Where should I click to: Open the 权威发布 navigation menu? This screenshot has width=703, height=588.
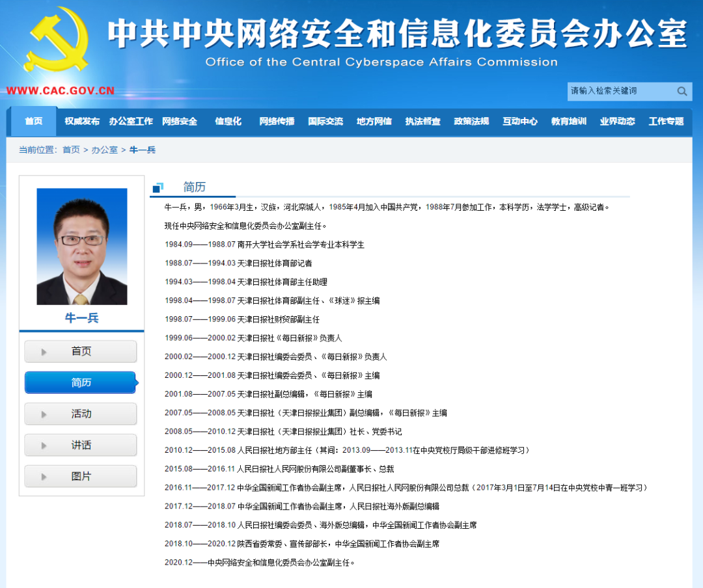pos(82,121)
